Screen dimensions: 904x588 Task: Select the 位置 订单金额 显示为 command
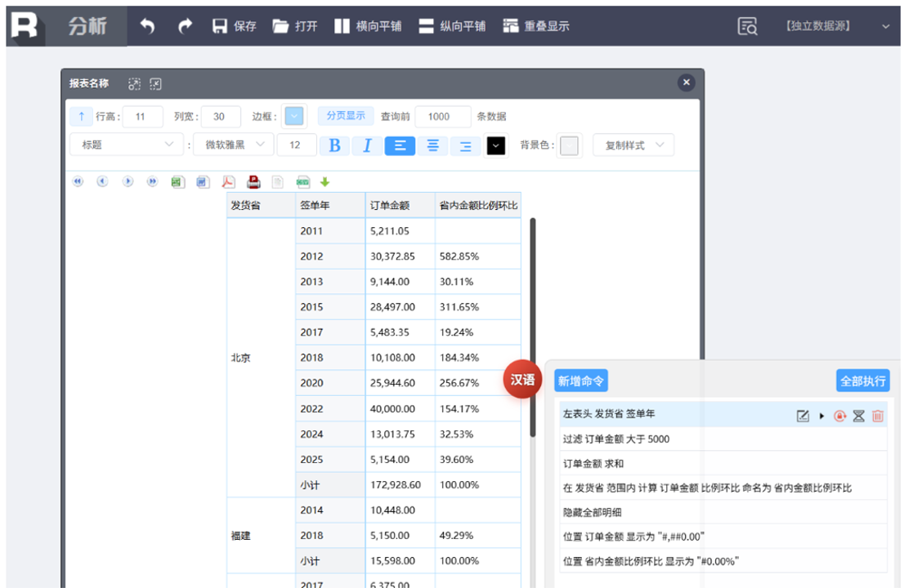pyautogui.click(x=723, y=537)
